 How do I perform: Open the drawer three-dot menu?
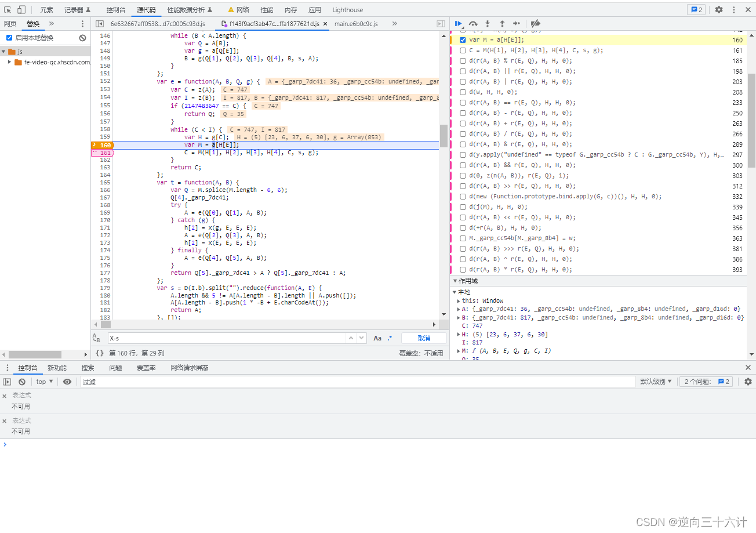[6, 368]
